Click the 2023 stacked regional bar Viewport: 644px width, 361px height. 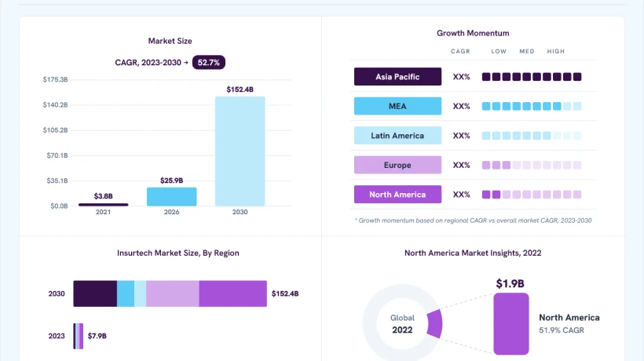pos(79,336)
